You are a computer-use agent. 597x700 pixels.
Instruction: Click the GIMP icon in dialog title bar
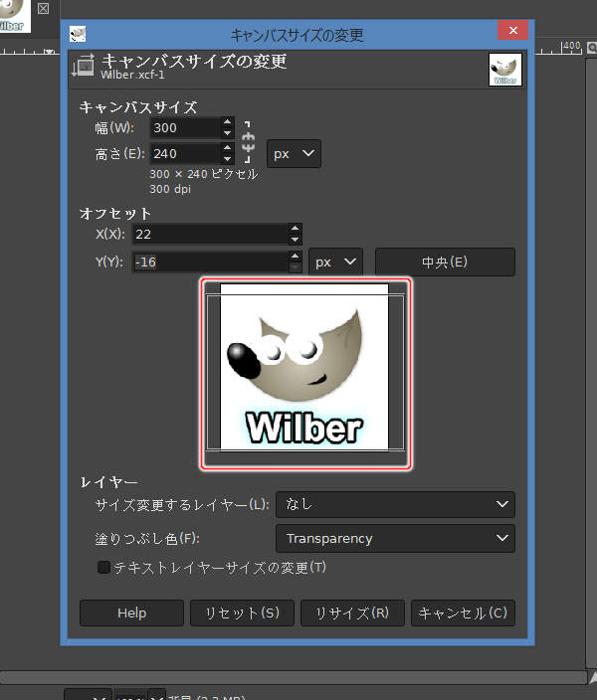point(78,35)
